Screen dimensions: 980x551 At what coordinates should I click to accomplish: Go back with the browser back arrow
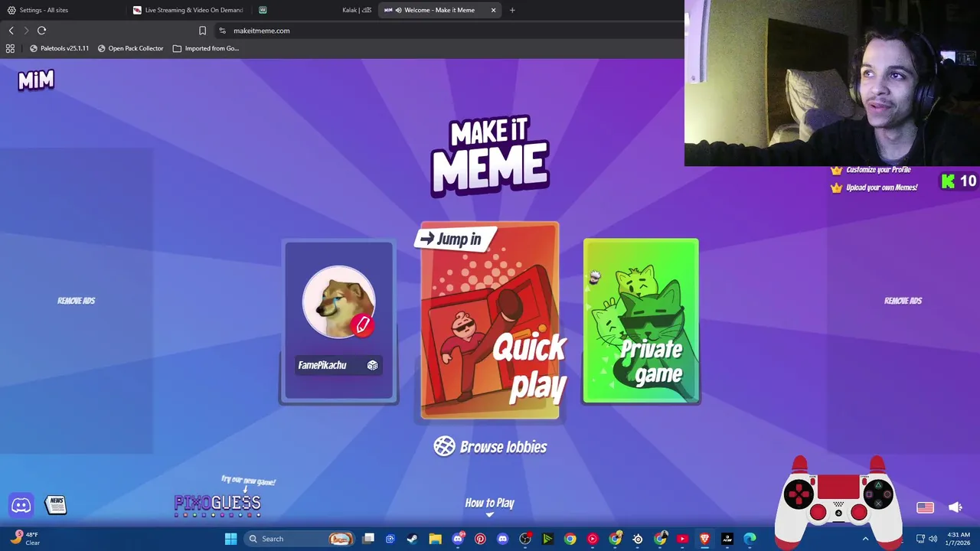[11, 31]
